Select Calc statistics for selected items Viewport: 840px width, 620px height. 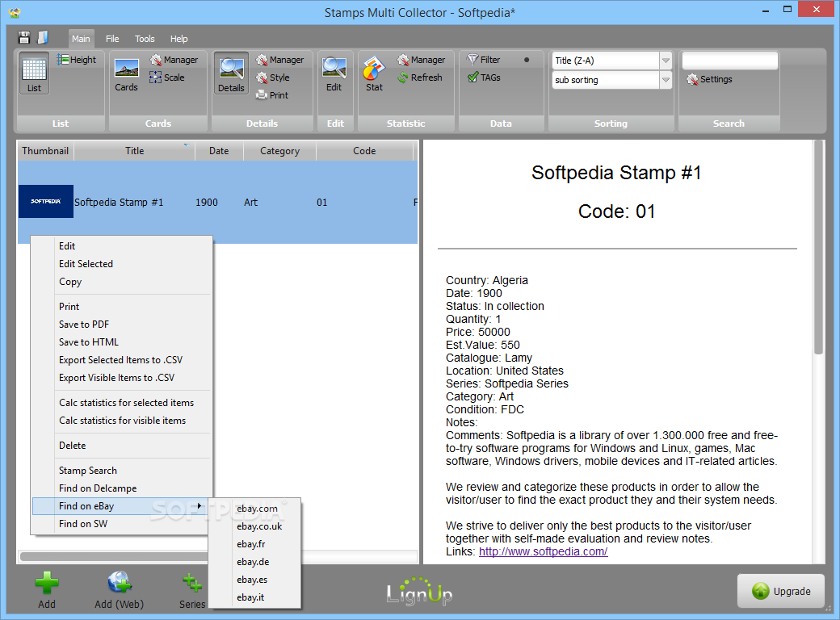pyautogui.click(x=122, y=403)
